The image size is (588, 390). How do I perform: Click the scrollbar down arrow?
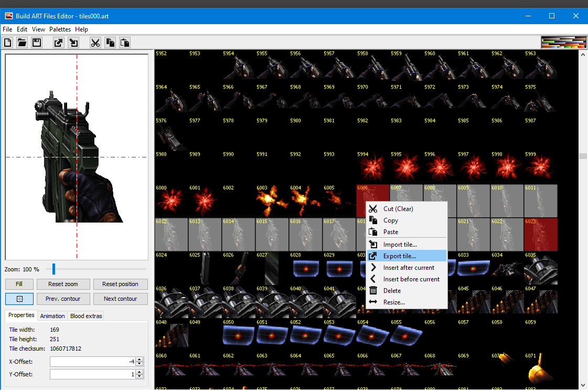pos(583,385)
